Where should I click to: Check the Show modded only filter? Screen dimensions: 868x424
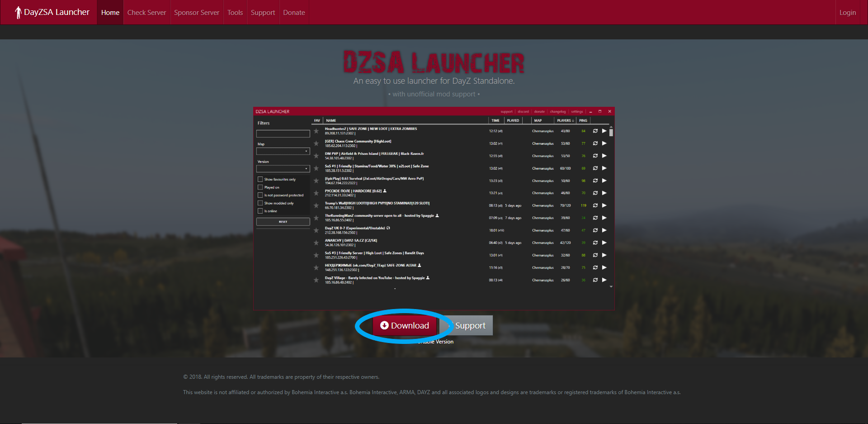pyautogui.click(x=260, y=203)
